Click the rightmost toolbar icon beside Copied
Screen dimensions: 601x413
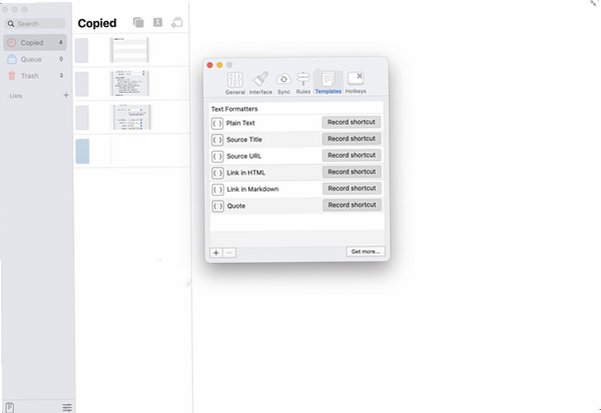click(x=177, y=23)
